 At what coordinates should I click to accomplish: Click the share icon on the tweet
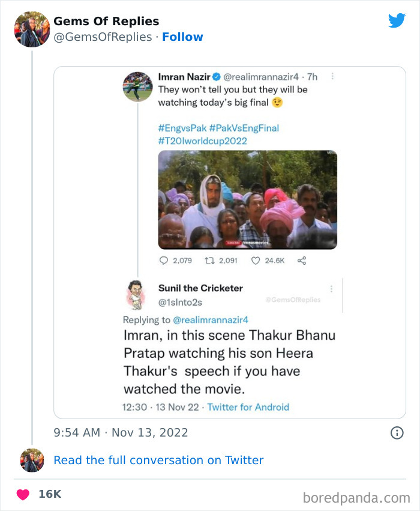(x=302, y=261)
